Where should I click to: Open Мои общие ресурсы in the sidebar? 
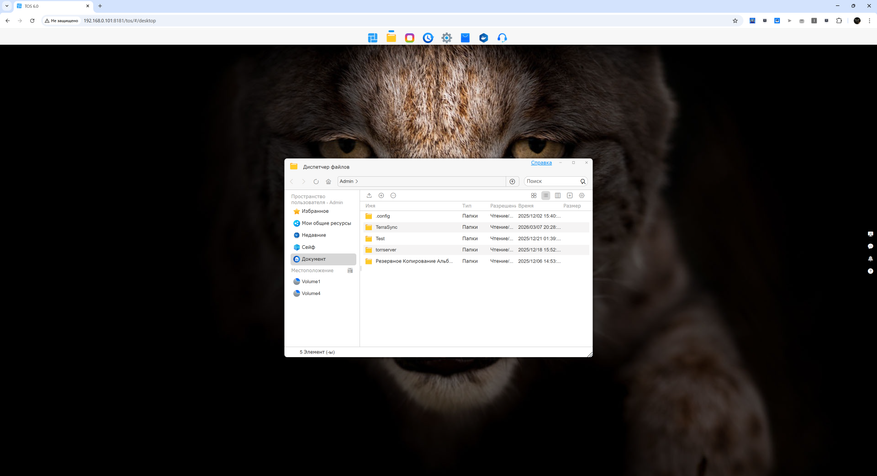tap(323, 223)
